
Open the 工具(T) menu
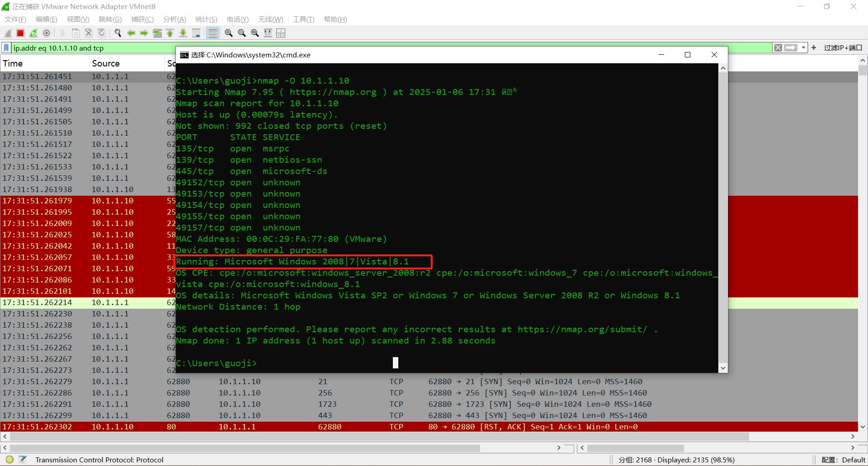(x=303, y=19)
